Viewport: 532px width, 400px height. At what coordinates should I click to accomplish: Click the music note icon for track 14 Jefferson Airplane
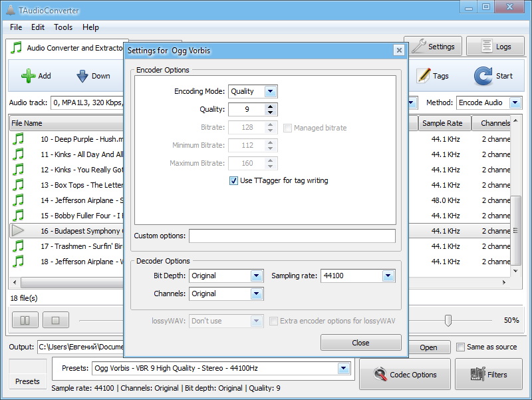(19, 200)
